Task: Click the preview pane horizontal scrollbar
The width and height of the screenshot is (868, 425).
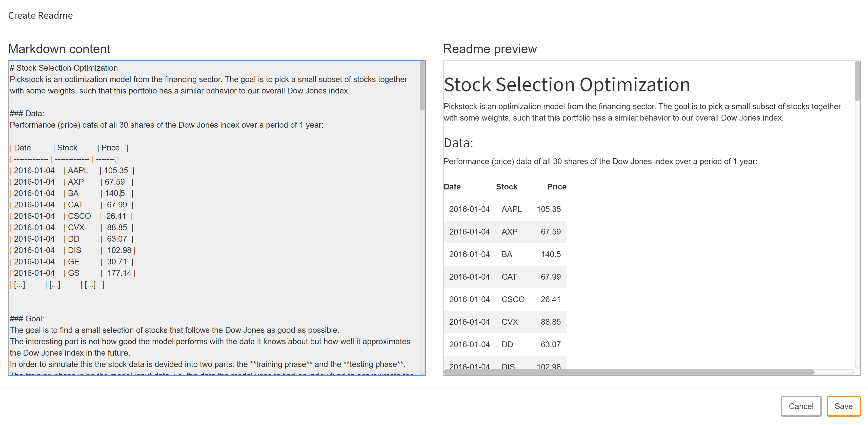Action: click(x=629, y=372)
